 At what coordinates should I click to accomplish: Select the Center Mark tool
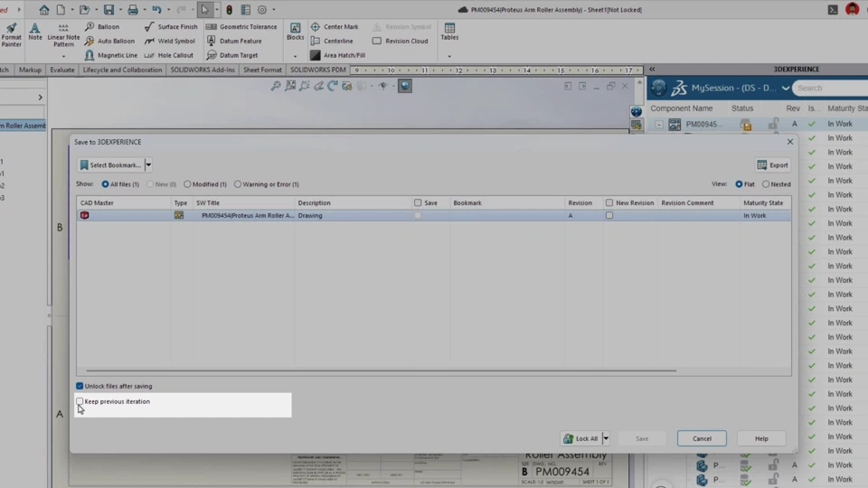pos(335,26)
